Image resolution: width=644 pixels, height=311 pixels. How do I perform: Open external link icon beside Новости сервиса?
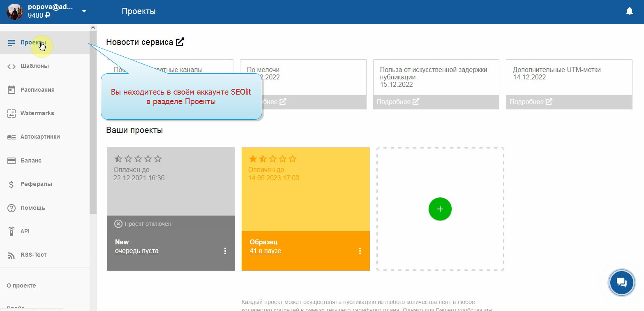(180, 42)
